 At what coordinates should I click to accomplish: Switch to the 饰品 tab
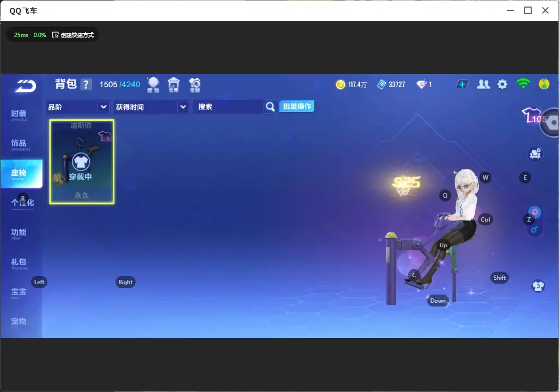pos(19,144)
